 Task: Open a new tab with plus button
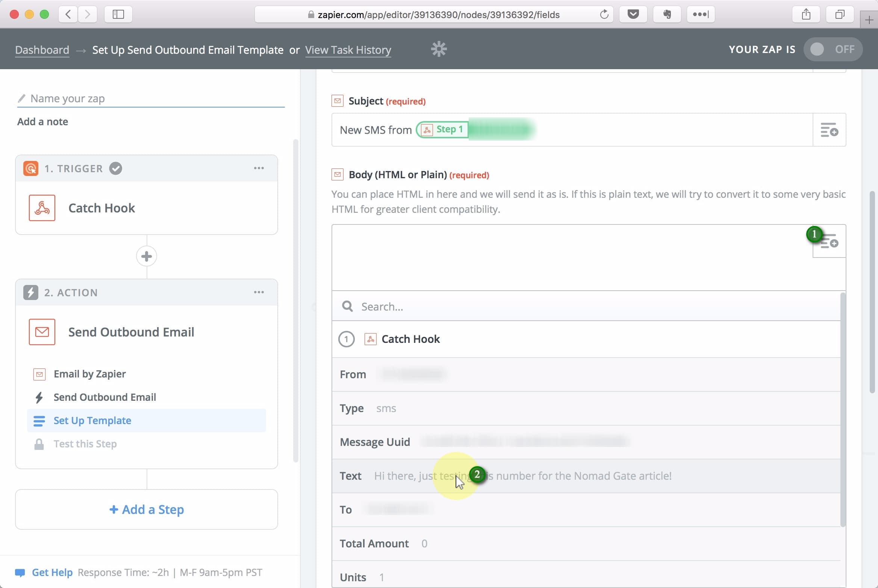coord(869,20)
